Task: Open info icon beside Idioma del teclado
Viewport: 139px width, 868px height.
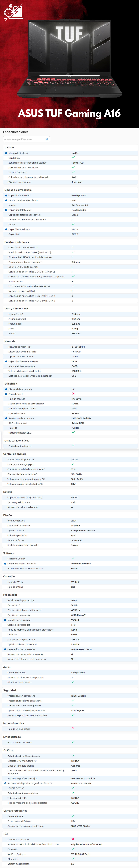Action: [6, 153]
